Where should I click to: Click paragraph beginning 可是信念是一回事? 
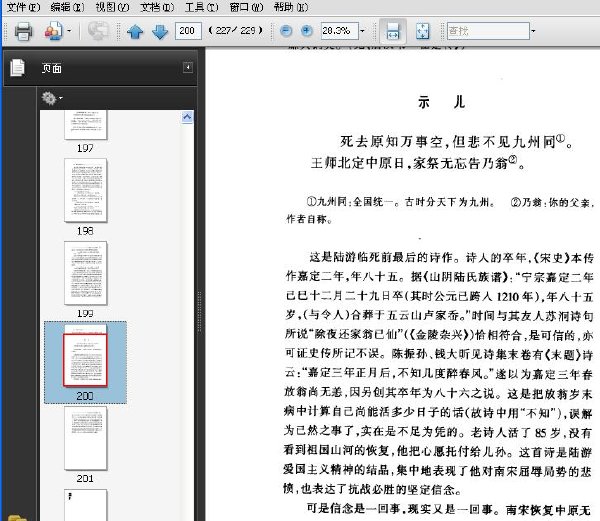[x=450, y=510]
